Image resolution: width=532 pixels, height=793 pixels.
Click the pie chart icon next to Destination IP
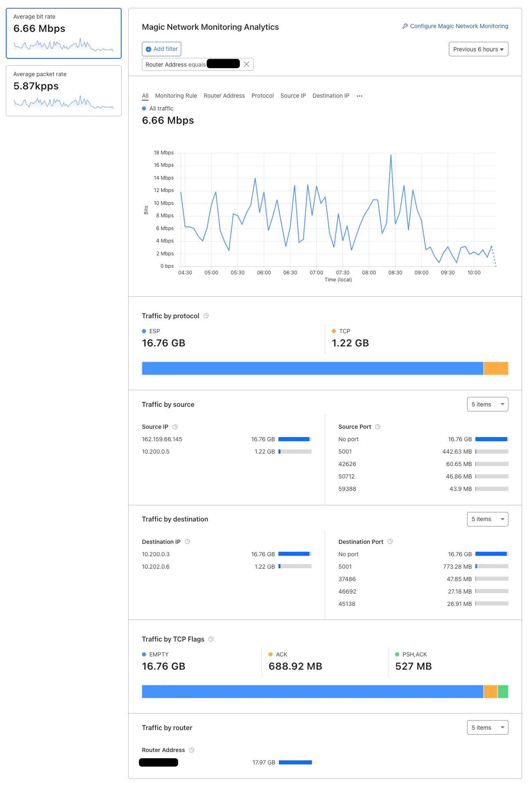click(x=187, y=541)
